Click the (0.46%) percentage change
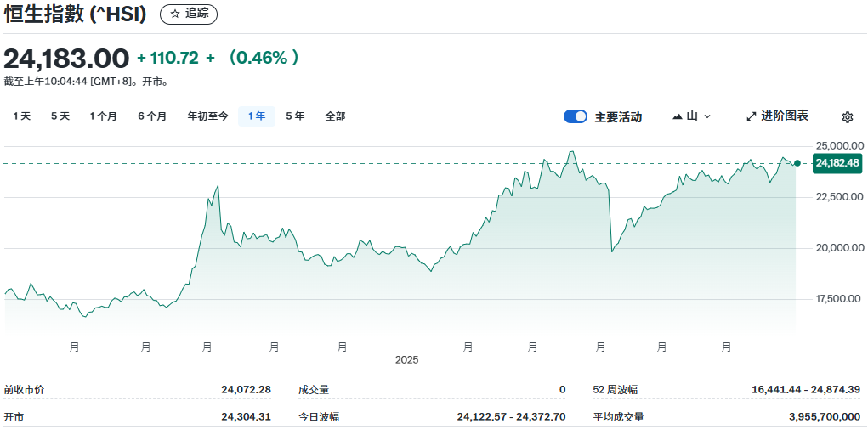Screen dimensions: 868x429 (x=264, y=58)
